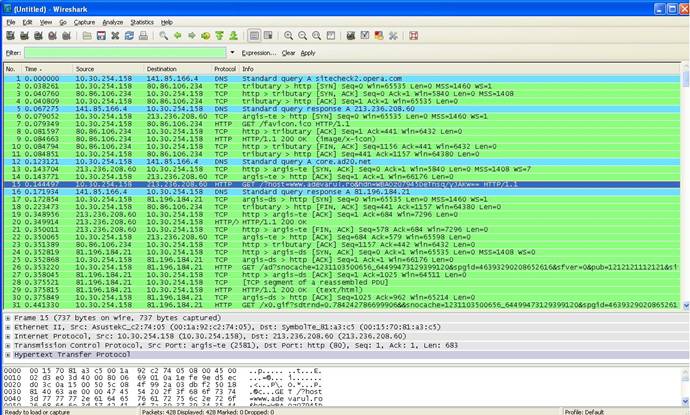Open help lifebuoy icon
This screenshot has height=415, width=690.
click(413, 36)
